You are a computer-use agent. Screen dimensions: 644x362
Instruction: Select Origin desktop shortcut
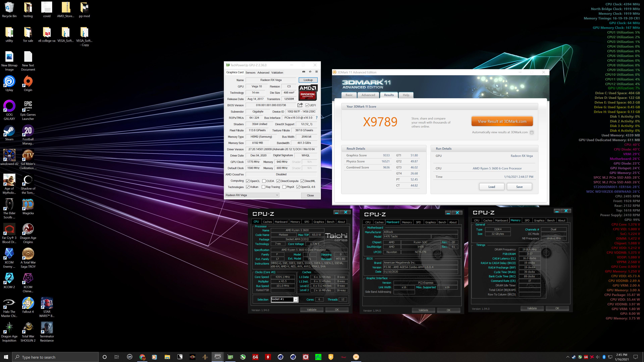28,83
